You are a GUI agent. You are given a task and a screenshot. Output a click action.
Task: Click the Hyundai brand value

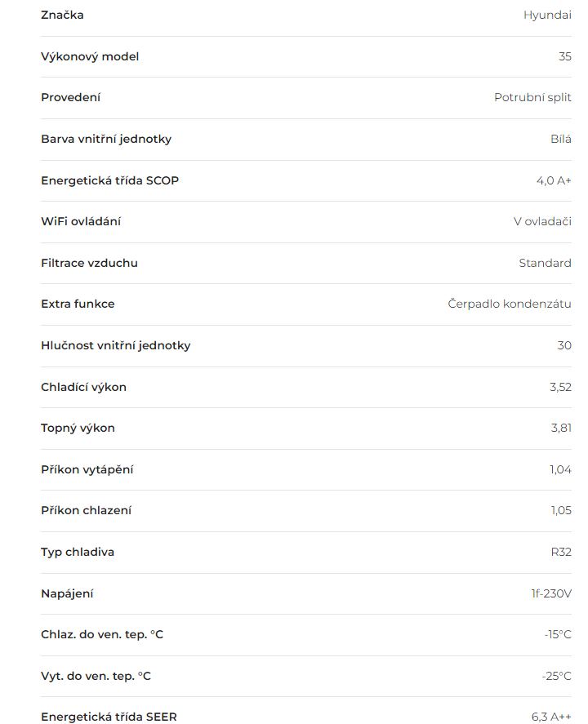pos(547,16)
